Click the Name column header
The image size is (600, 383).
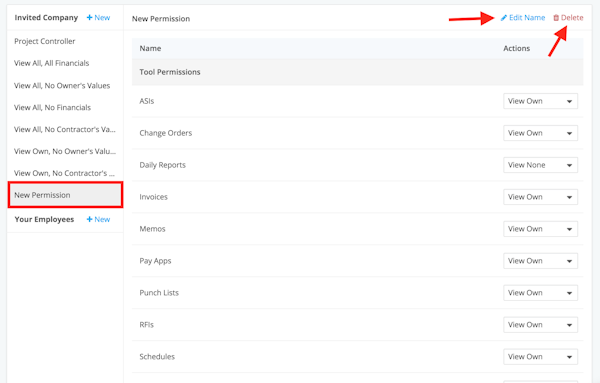tap(150, 48)
